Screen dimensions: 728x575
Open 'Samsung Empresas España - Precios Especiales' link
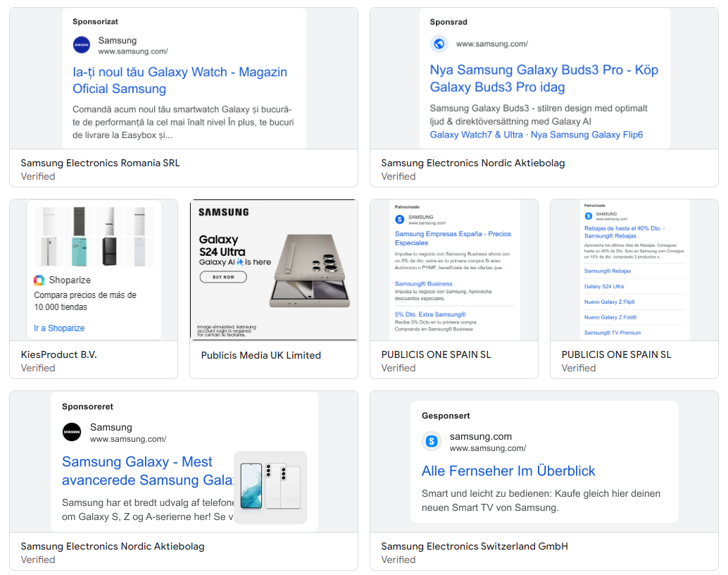[453, 238]
